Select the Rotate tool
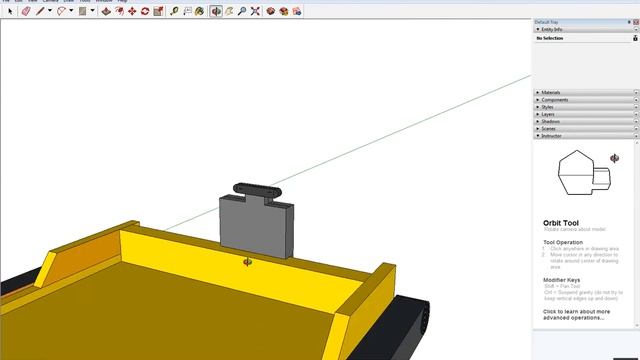 pos(145,11)
